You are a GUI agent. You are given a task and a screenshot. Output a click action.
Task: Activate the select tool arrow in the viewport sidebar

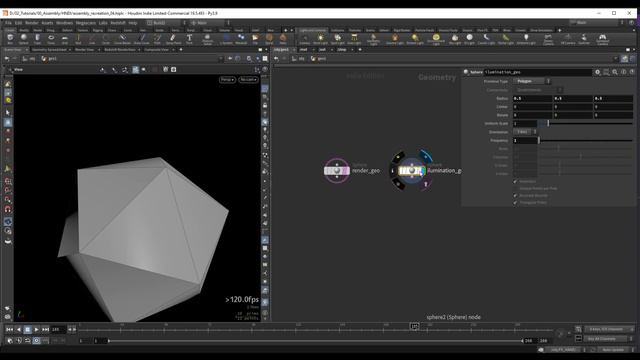[8, 112]
